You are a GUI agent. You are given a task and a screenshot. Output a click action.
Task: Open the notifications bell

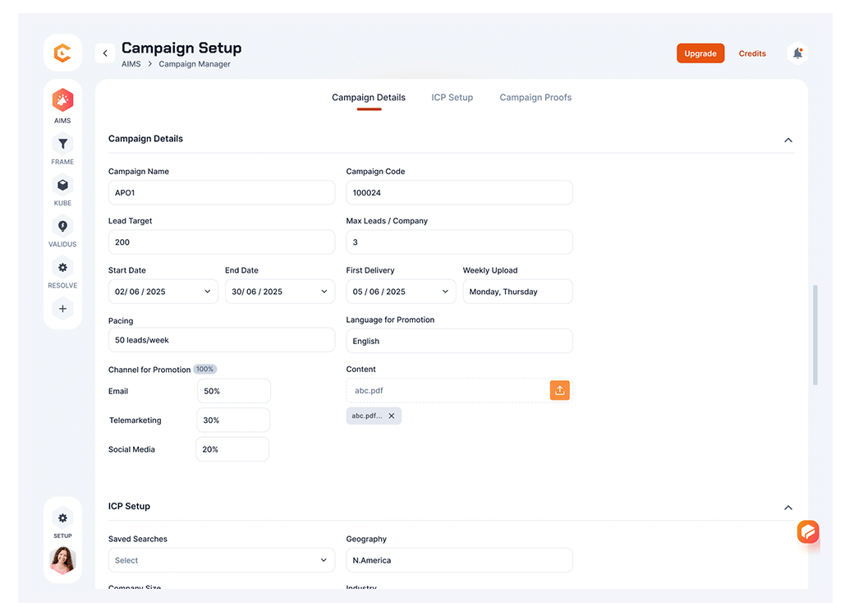pyautogui.click(x=797, y=53)
